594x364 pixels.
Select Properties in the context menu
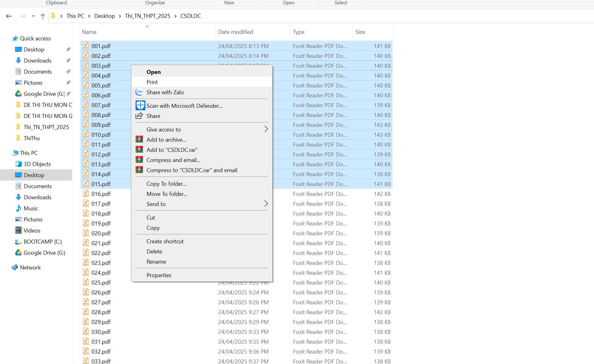pyautogui.click(x=159, y=275)
